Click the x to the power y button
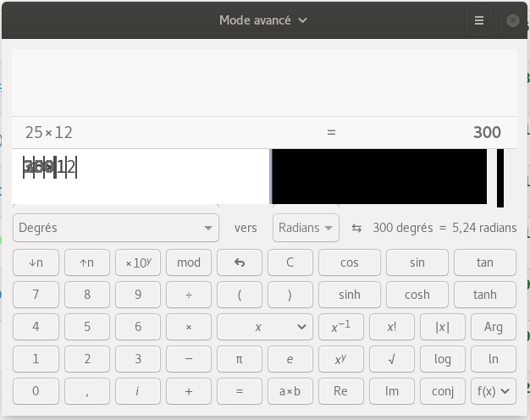The image size is (530, 420). coord(341,359)
